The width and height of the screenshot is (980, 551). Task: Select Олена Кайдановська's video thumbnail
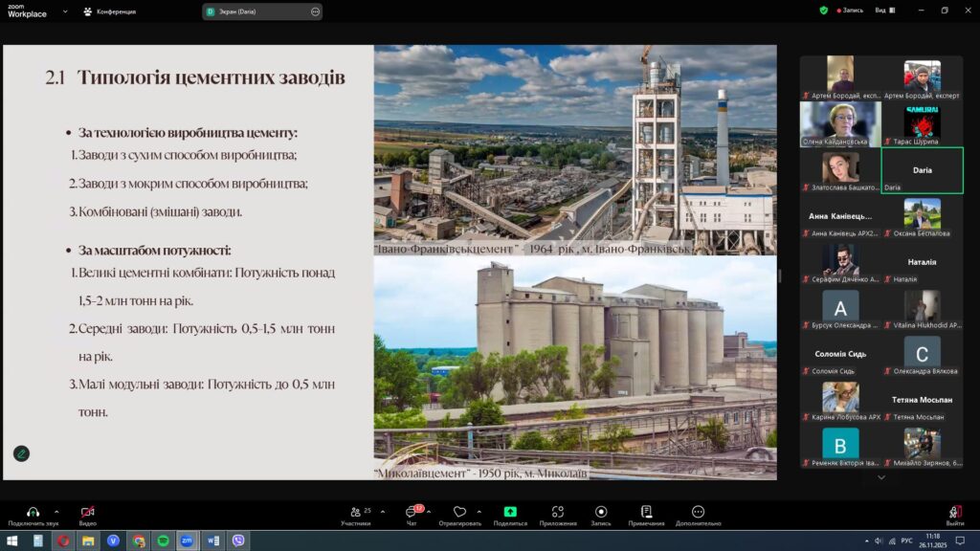pyautogui.click(x=839, y=122)
